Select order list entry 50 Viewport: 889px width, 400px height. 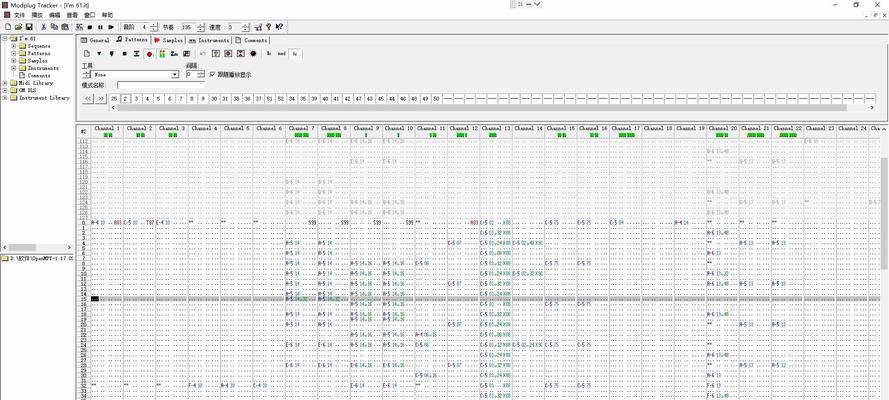436,99
